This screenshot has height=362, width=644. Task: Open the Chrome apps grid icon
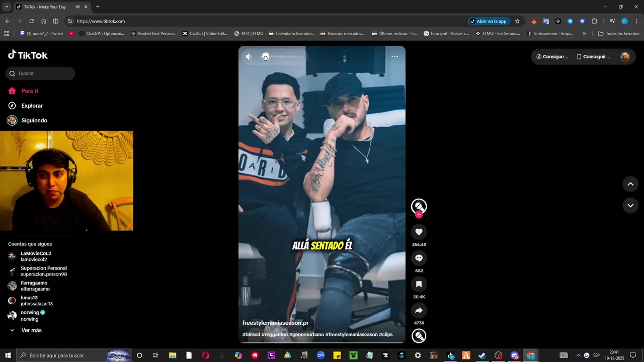tap(7, 34)
